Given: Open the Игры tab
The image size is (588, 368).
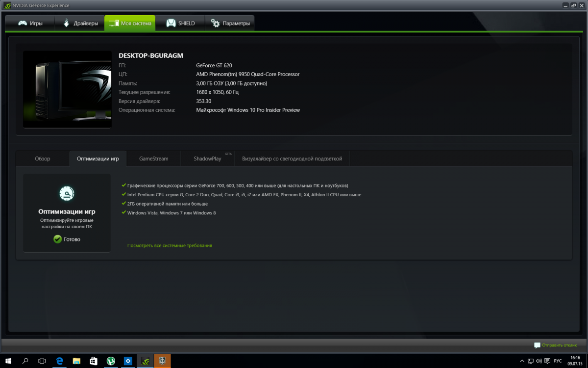Looking at the screenshot, I should (30, 23).
